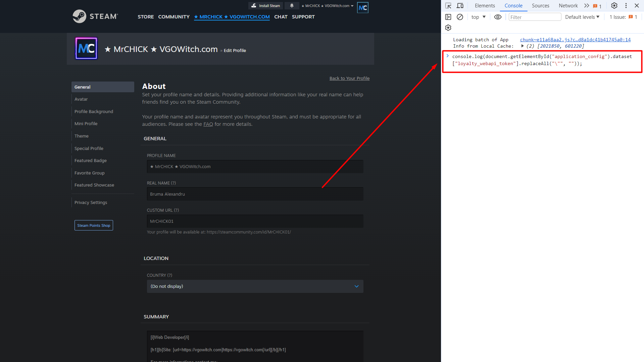
Task: Click the Summary text area
Action: pyautogui.click(x=255, y=347)
